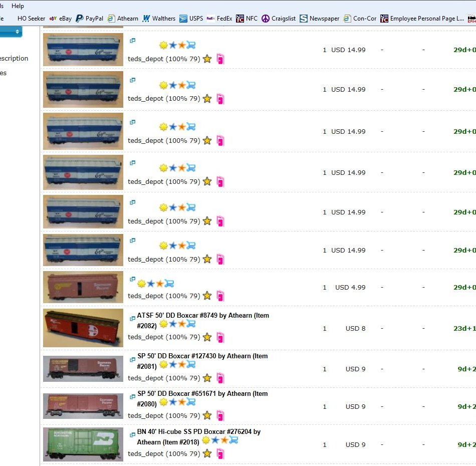Click the SP Boxcar #127430 thumbnail
The height and width of the screenshot is (466, 476).
coord(83,369)
